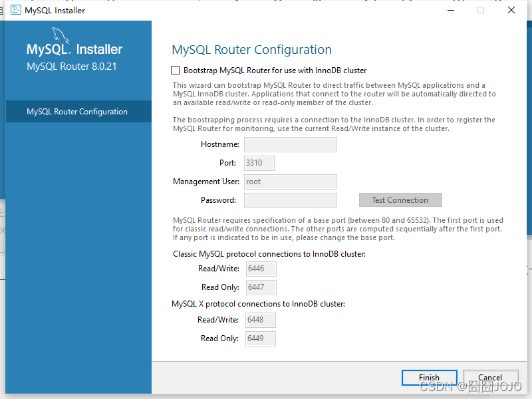This screenshot has height=399, width=532.
Task: Click the Management User label
Action: point(206,182)
